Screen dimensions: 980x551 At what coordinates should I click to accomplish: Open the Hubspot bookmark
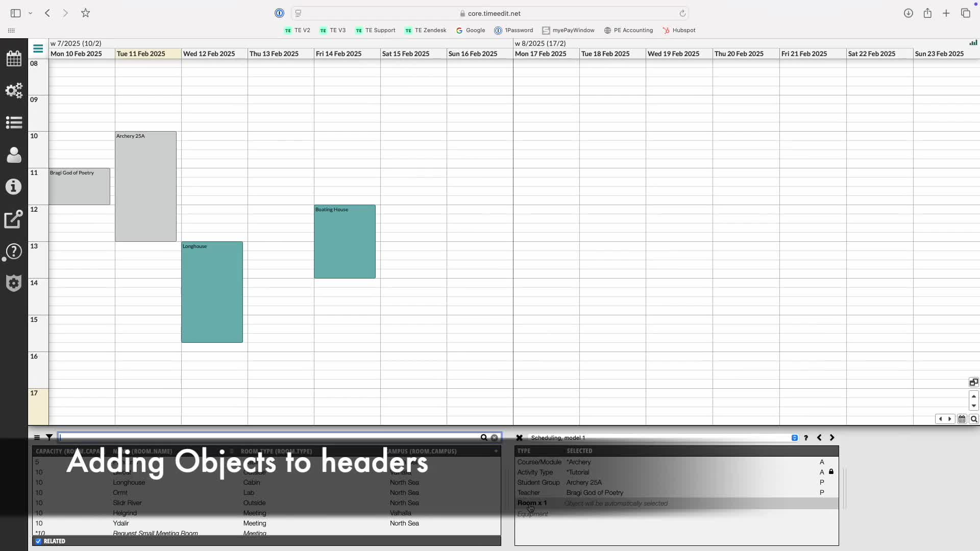pos(679,30)
